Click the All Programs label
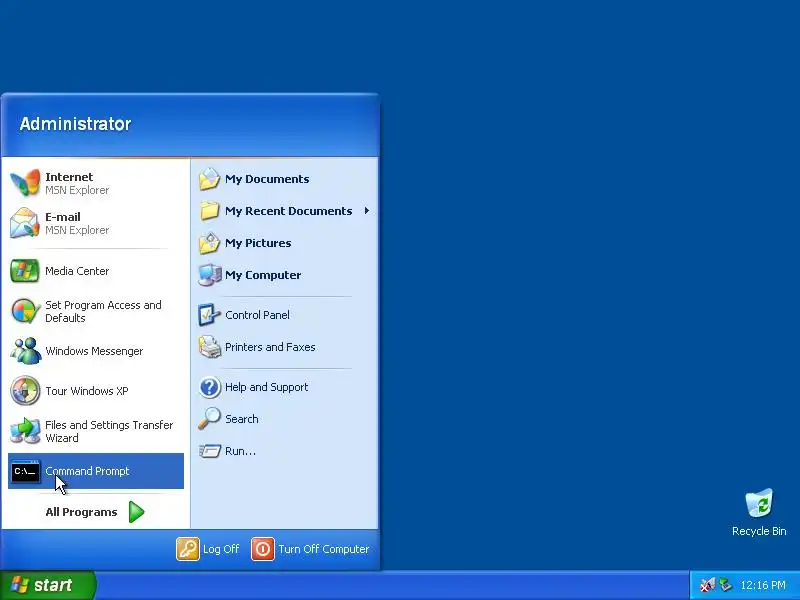The width and height of the screenshot is (800, 600). tap(81, 512)
